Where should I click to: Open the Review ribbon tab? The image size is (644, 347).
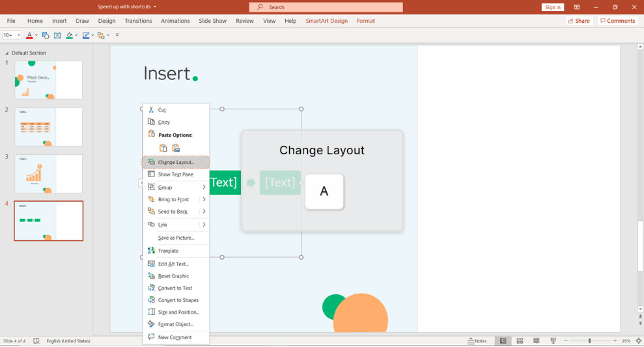point(244,21)
